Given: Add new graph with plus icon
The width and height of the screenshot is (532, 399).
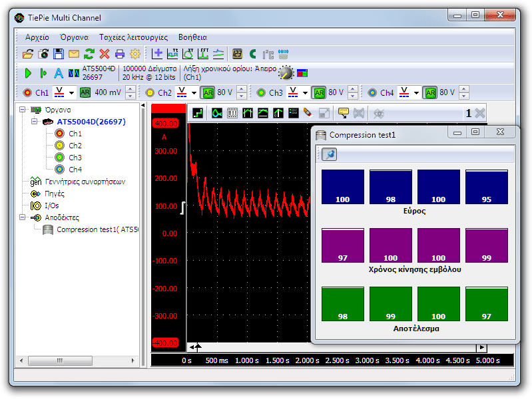Looking at the screenshot, I should click(157, 54).
